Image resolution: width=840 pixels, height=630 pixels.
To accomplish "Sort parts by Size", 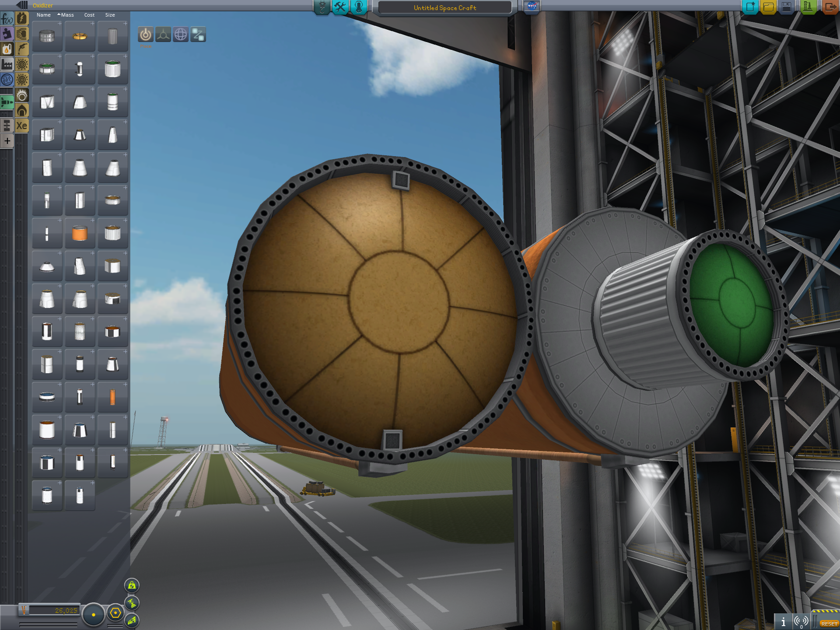I will [110, 15].
